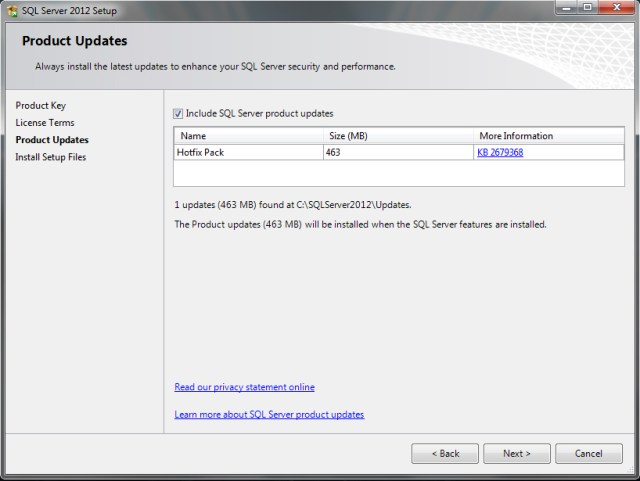Image resolution: width=640 pixels, height=481 pixels.
Task: Minimize the setup window
Action: pos(567,7)
